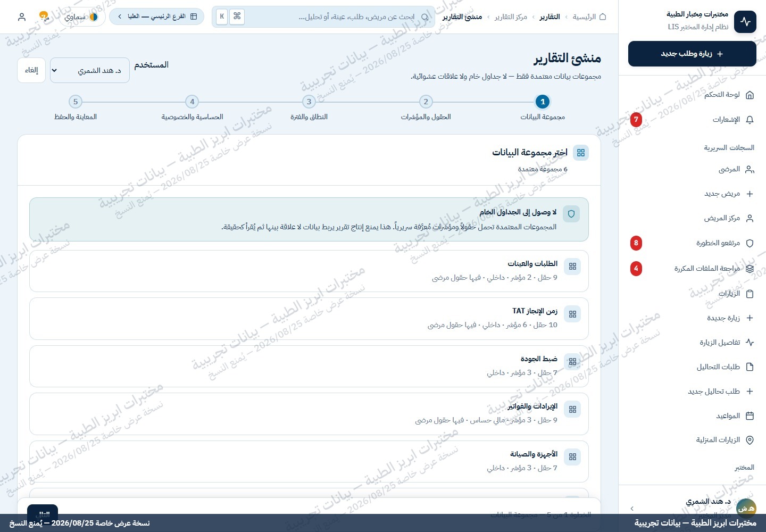Click the plus icon for زيارة جديدة
The image size is (766, 532).
coord(750,318)
